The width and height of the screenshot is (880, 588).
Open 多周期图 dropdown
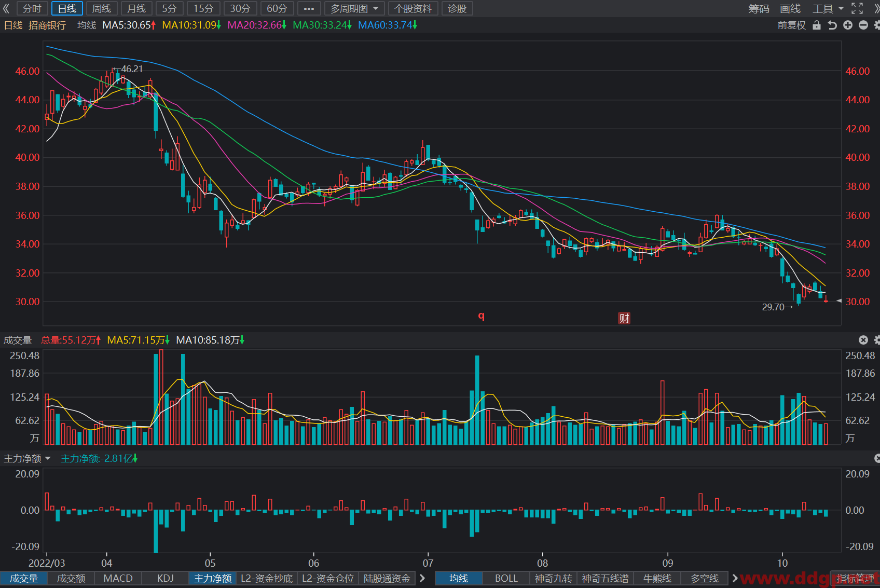click(354, 8)
